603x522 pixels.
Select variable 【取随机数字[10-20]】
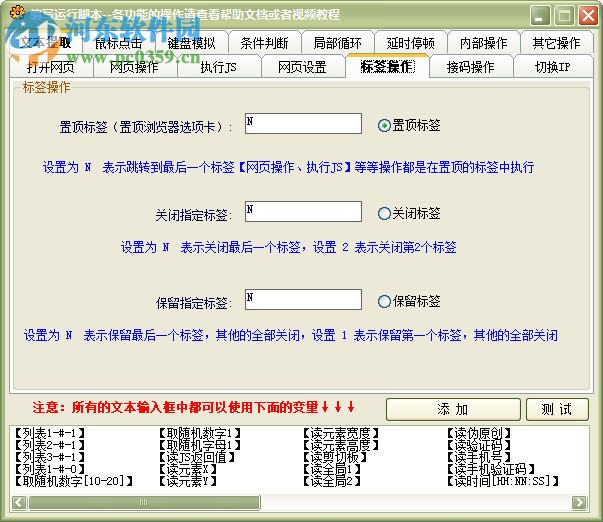[x=73, y=481]
